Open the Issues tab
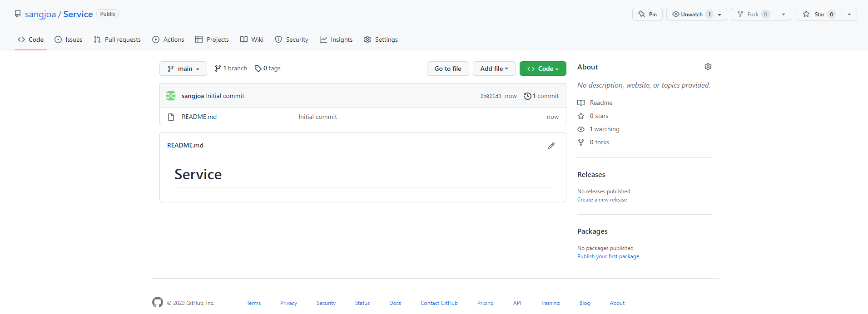Image resolution: width=868 pixels, height=314 pixels. pyautogui.click(x=69, y=39)
